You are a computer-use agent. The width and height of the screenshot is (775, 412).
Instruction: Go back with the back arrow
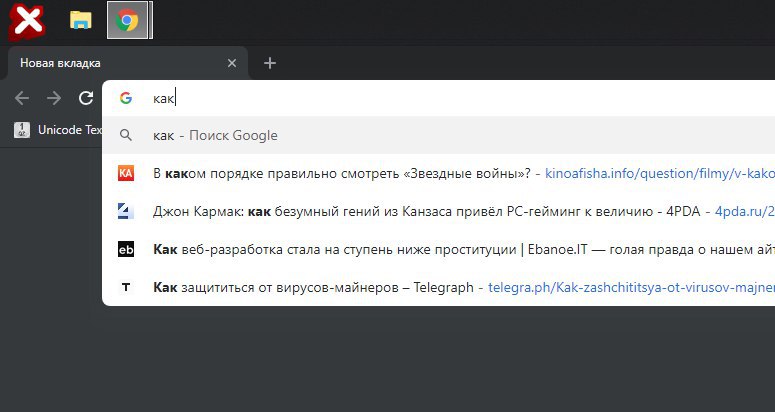tap(22, 98)
